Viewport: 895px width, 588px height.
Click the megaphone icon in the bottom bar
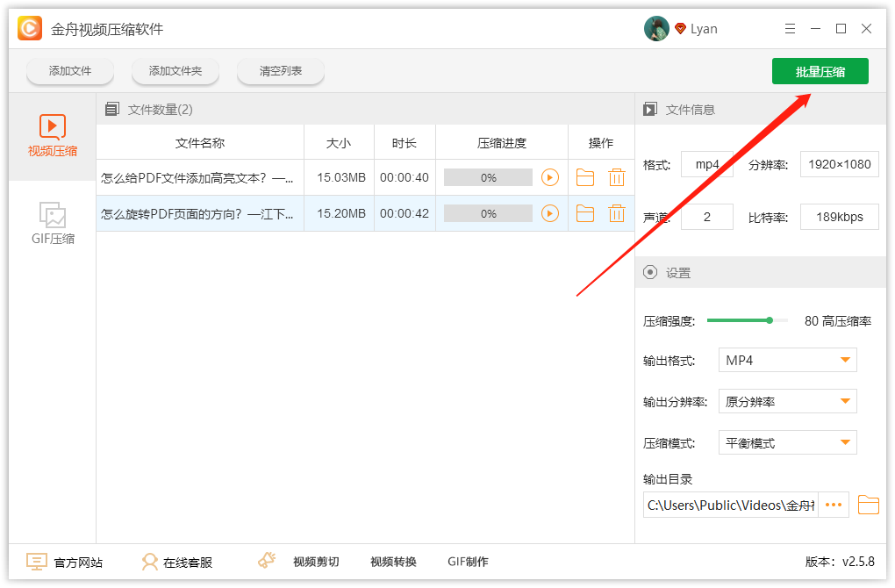click(267, 561)
